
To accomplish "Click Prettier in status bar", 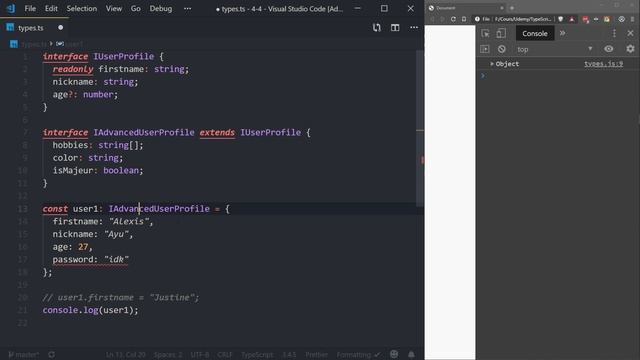I will coord(316,355).
